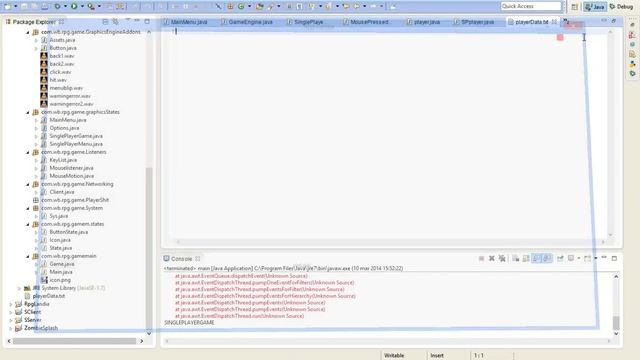Click the green Run button in toolbar
Viewport: 640px width, 360px height.
point(74,6)
